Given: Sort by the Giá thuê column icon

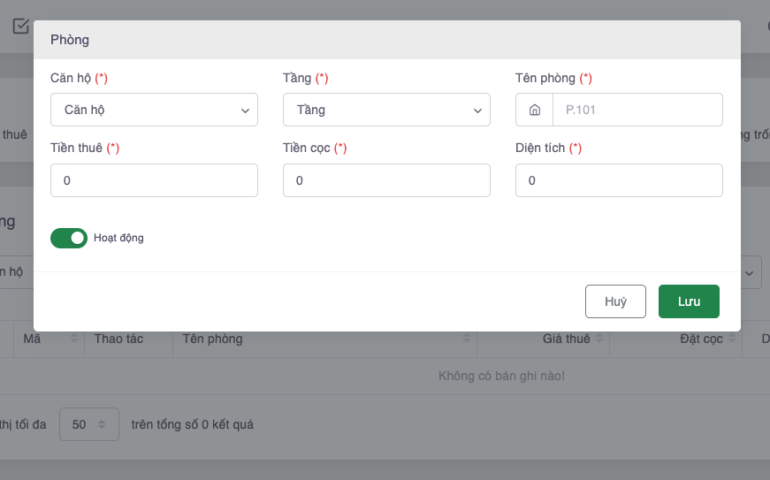Looking at the screenshot, I should tap(599, 339).
